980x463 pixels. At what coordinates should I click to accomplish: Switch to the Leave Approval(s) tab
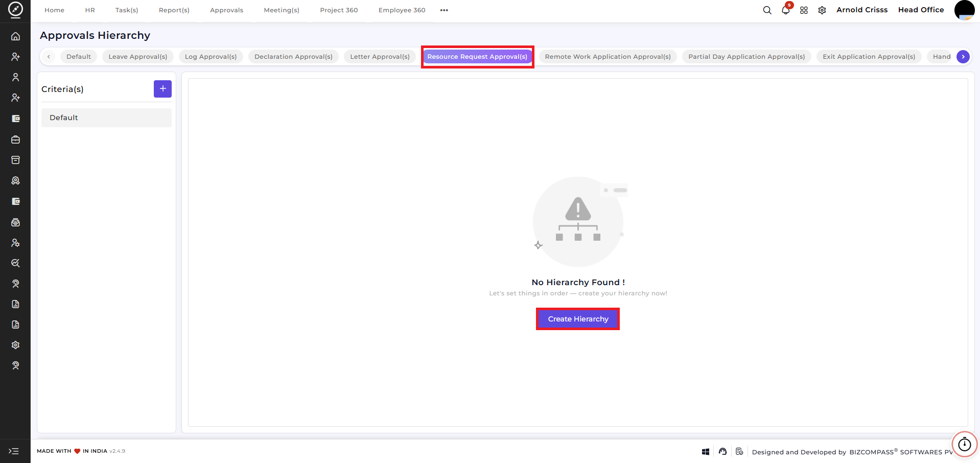pyautogui.click(x=138, y=57)
